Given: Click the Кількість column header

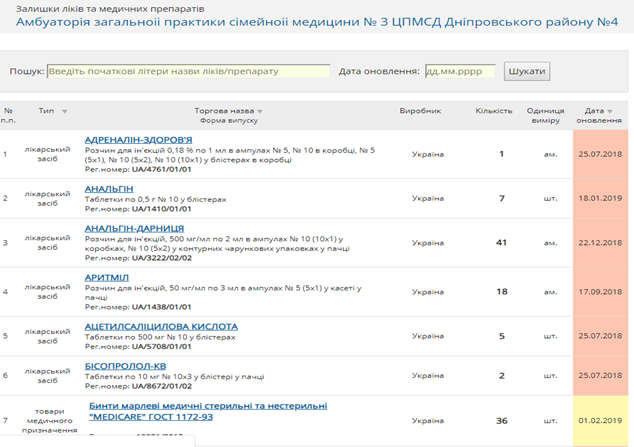Looking at the screenshot, I should 494,111.
